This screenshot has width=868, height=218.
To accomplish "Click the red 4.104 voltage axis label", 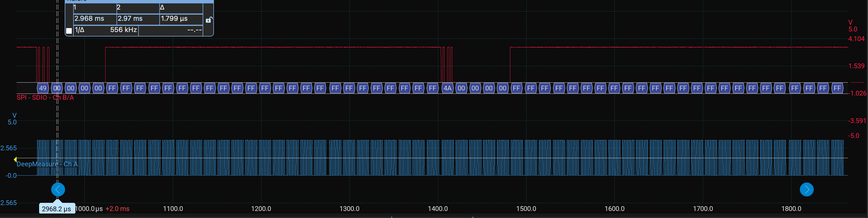I will click(x=856, y=39).
